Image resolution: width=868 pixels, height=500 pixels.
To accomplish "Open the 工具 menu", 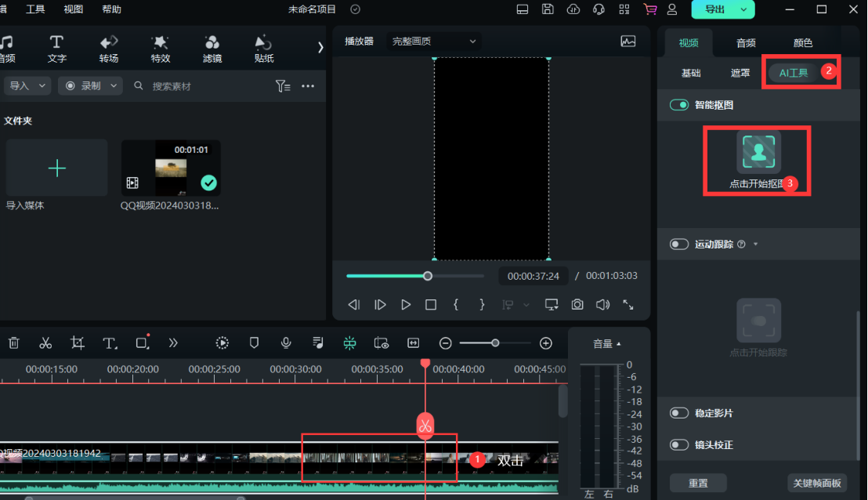I will (35, 9).
